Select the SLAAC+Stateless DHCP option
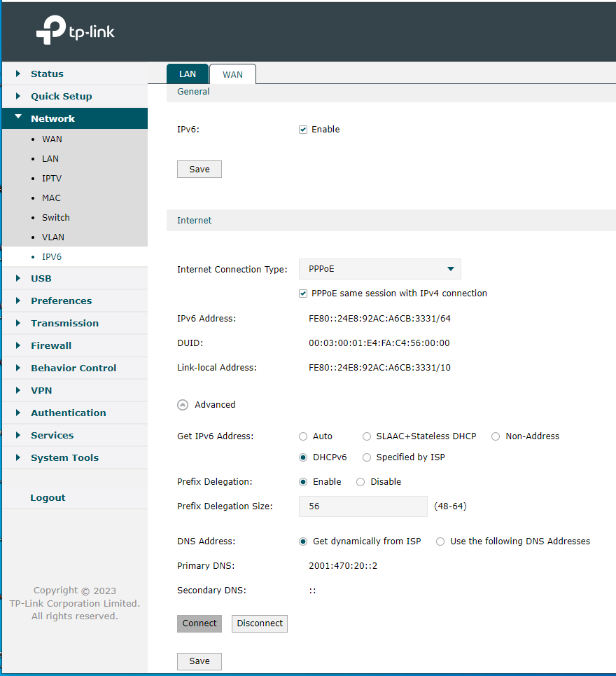Image resolution: width=616 pixels, height=676 pixels. tap(367, 436)
